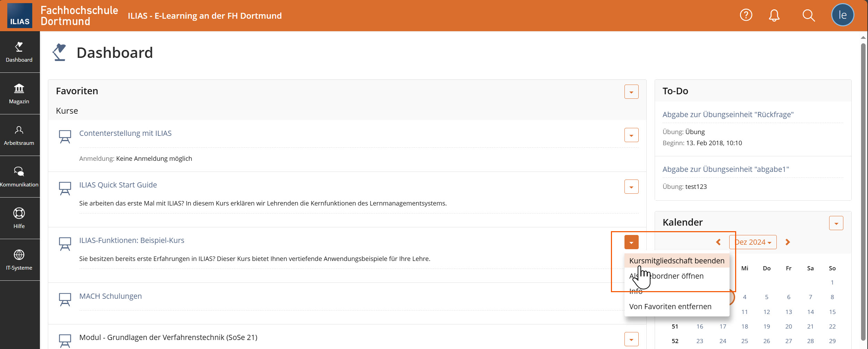Open the Dashboard from the sidebar
The height and width of the screenshot is (349, 868).
pyautogui.click(x=19, y=52)
